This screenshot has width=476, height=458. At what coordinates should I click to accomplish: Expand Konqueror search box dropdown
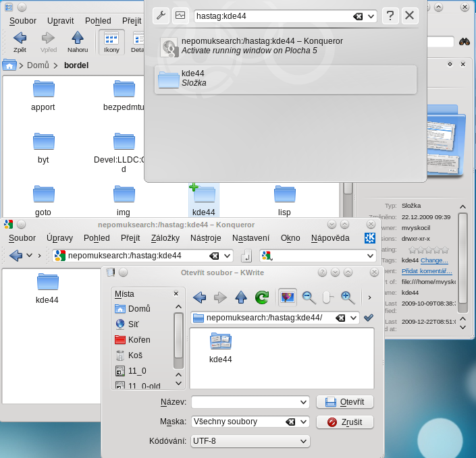click(370, 256)
